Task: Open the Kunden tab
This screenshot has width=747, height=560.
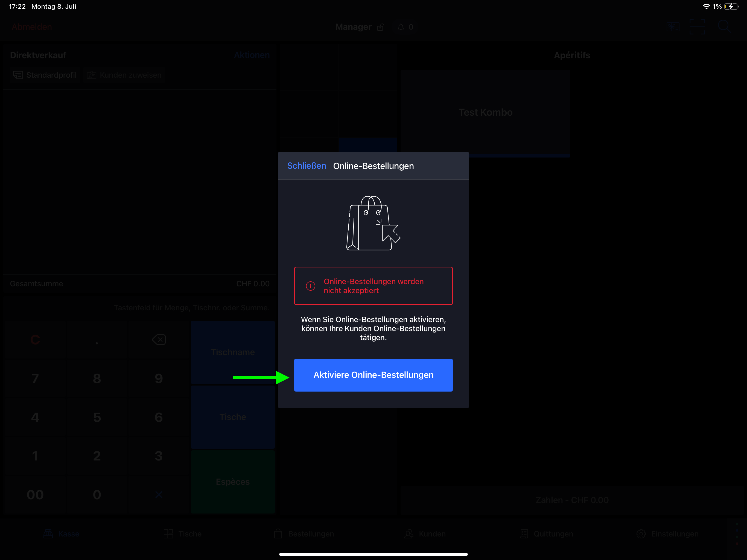Action: (425, 534)
